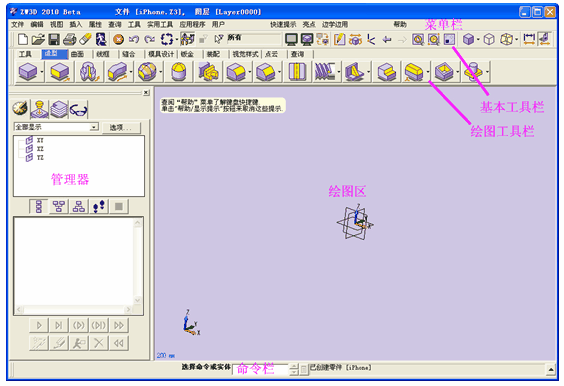The width and height of the screenshot is (564, 386).
Task: Select the rib feature tool
Action: (354, 72)
